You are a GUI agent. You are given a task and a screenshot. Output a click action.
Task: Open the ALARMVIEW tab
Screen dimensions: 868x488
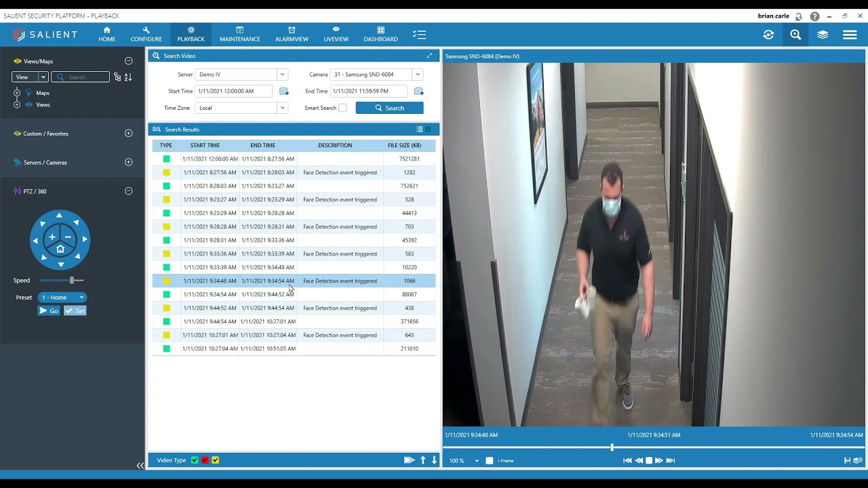[x=292, y=35]
